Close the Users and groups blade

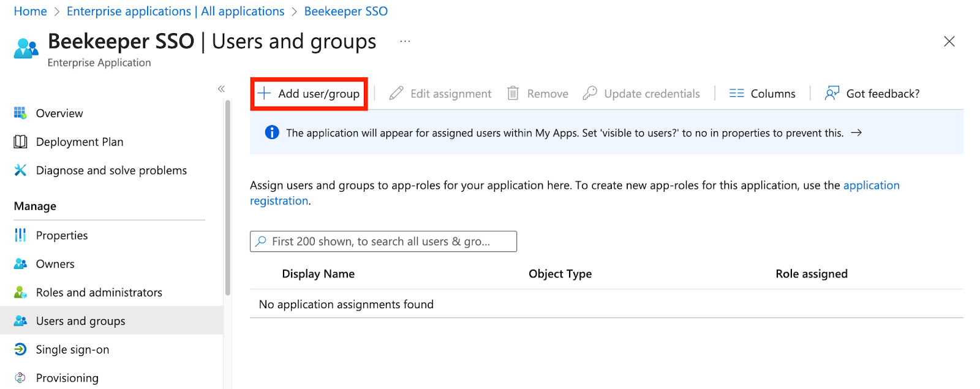click(x=949, y=41)
